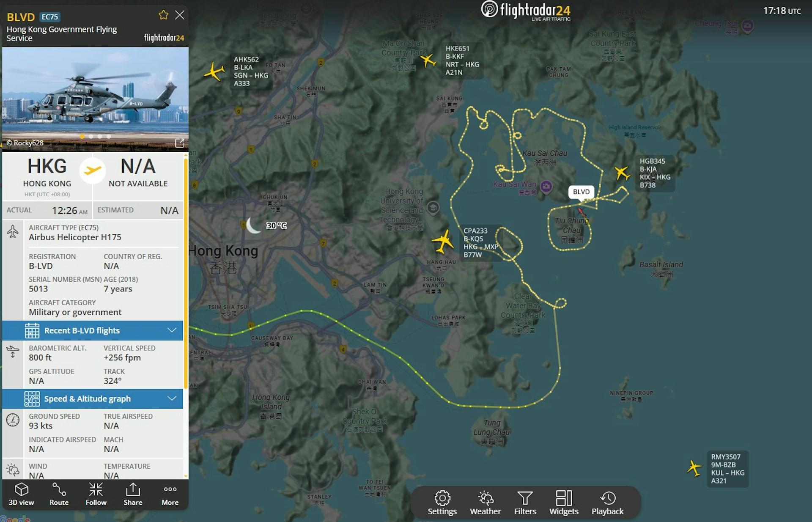
Task: Open calendar icon for recent B-LVD flights
Action: coord(32,330)
